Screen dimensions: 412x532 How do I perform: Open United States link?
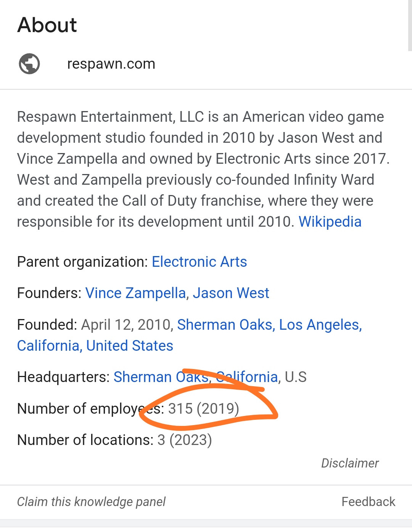pos(130,346)
